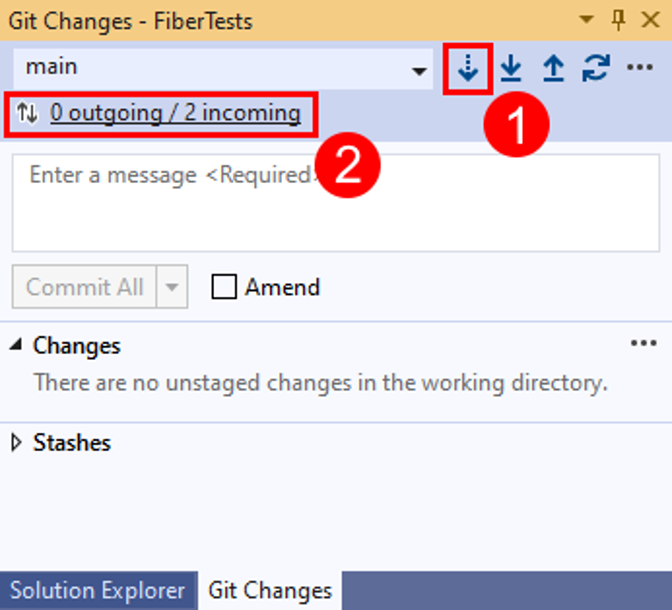Open more options for Changes section
672x610 pixels.
(x=643, y=344)
